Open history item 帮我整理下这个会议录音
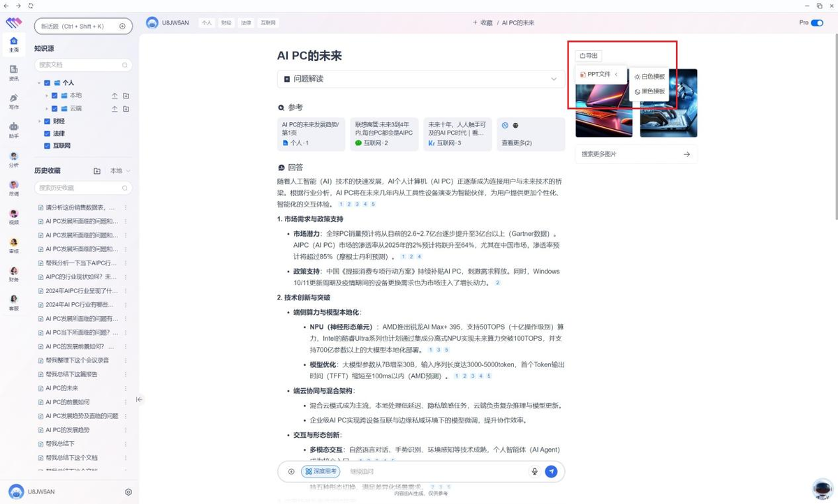 [78, 360]
